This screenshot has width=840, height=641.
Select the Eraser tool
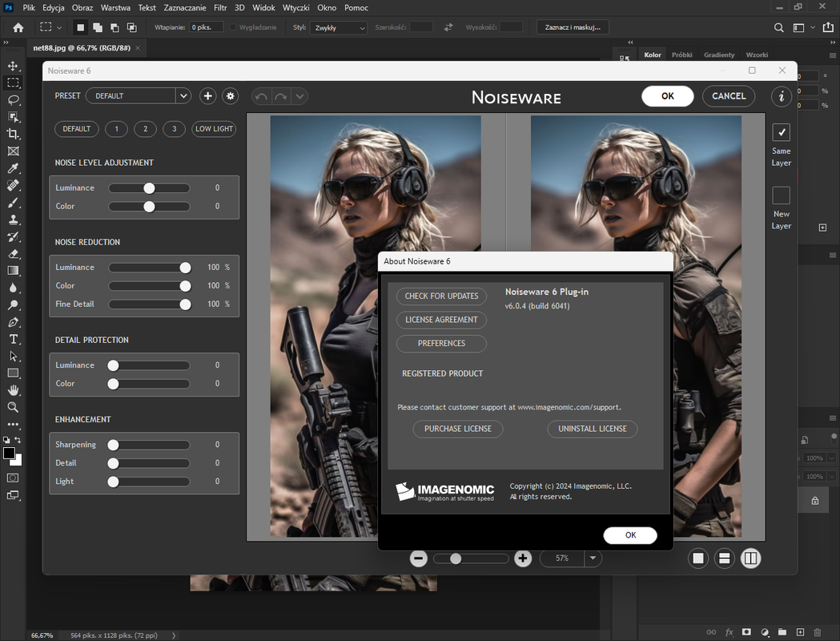tap(13, 254)
